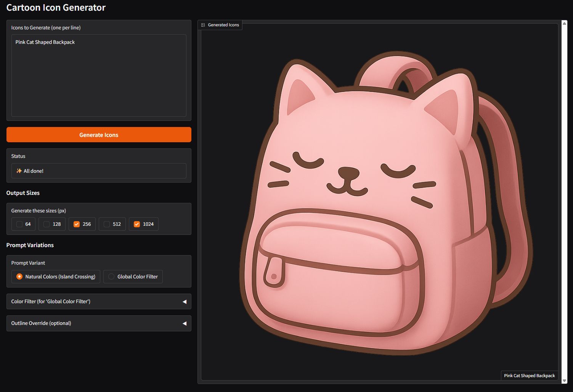Viewport: 573px width, 392px height.
Task: Click the Color Filter accordion arrow icon
Action: [185, 302]
